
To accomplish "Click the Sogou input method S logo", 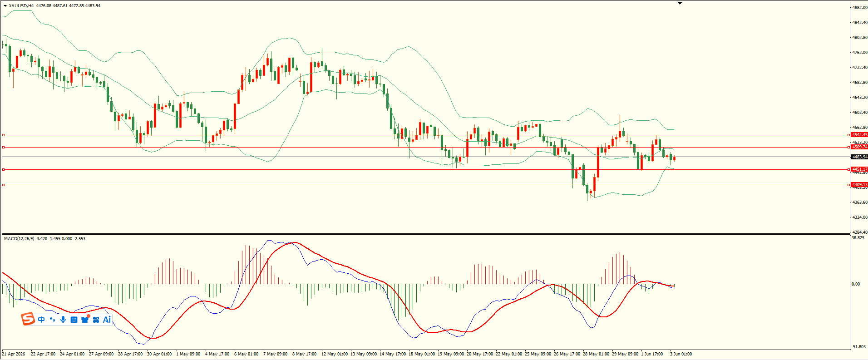I will [x=28, y=319].
